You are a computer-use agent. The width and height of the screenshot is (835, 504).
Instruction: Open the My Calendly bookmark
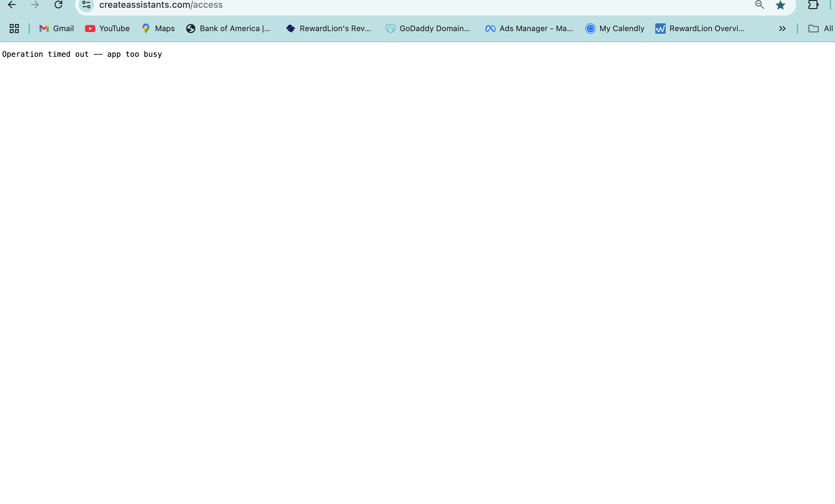coord(614,29)
